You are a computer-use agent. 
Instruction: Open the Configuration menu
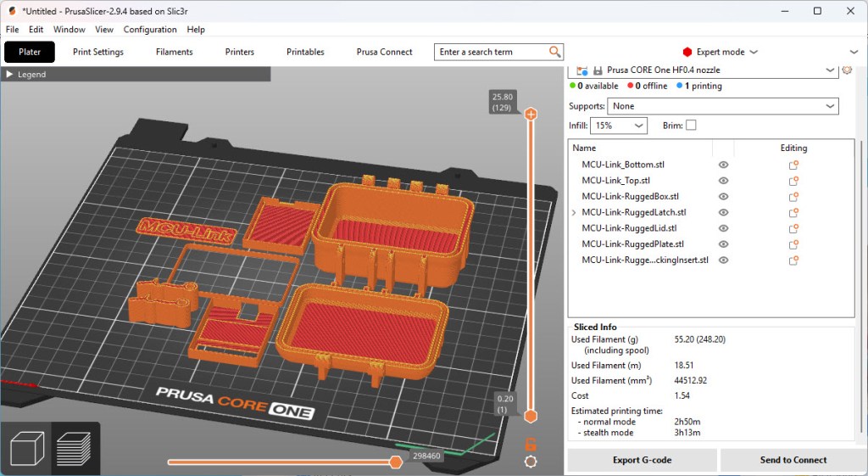150,30
